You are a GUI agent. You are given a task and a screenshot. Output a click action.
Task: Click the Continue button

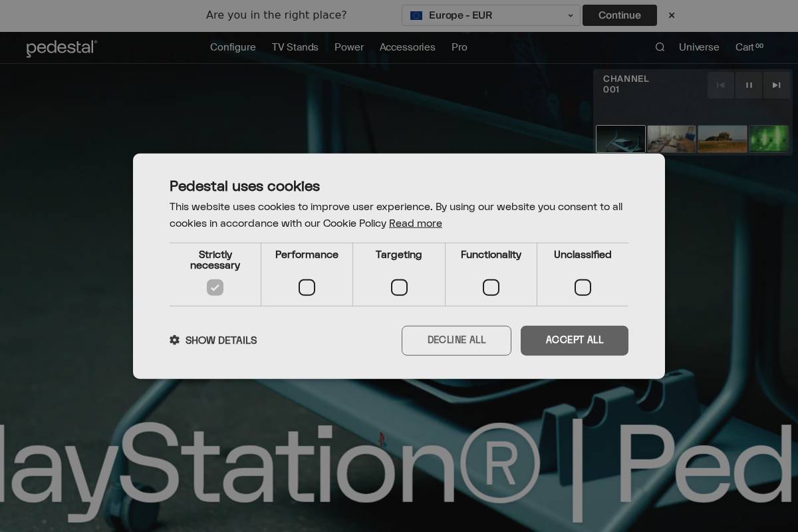click(620, 15)
